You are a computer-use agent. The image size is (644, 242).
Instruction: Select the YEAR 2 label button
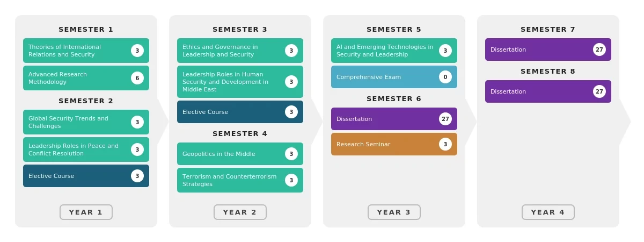240,212
